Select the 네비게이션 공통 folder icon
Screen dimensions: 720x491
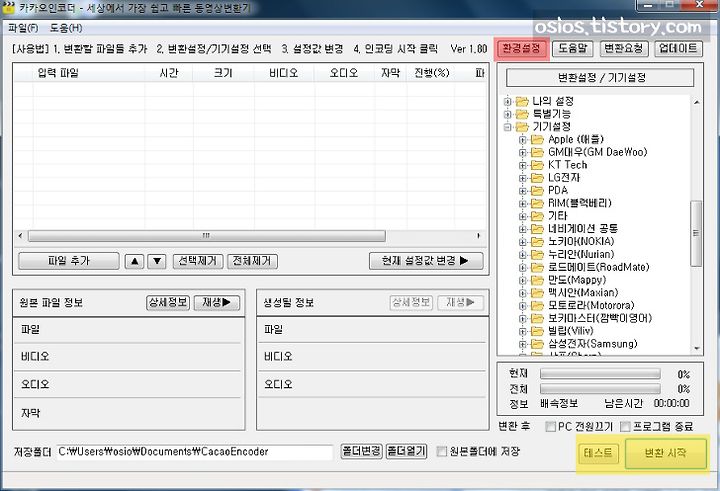(537, 229)
